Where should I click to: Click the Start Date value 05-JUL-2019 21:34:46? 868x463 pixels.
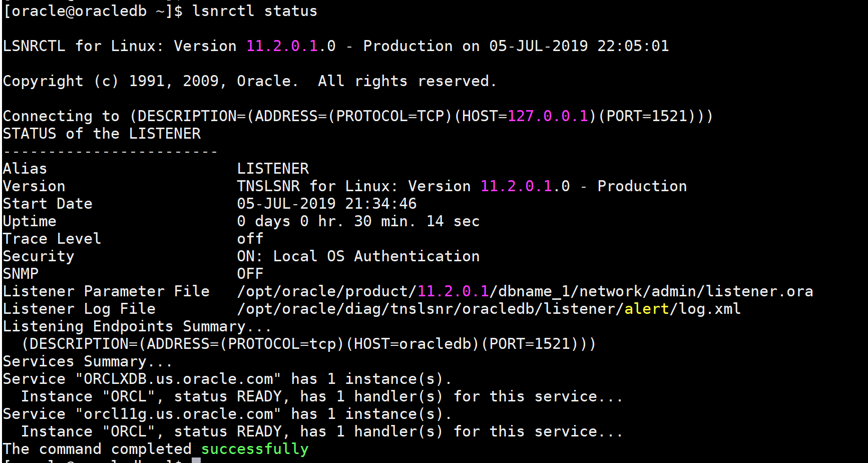pos(326,204)
